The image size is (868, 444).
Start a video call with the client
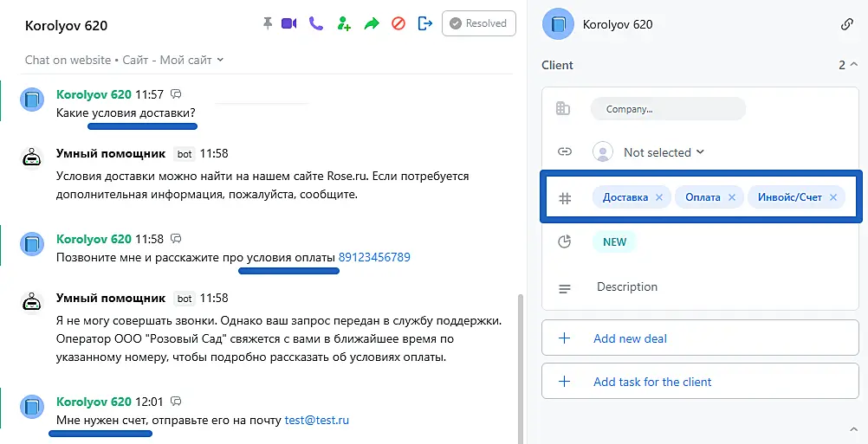pos(288,24)
